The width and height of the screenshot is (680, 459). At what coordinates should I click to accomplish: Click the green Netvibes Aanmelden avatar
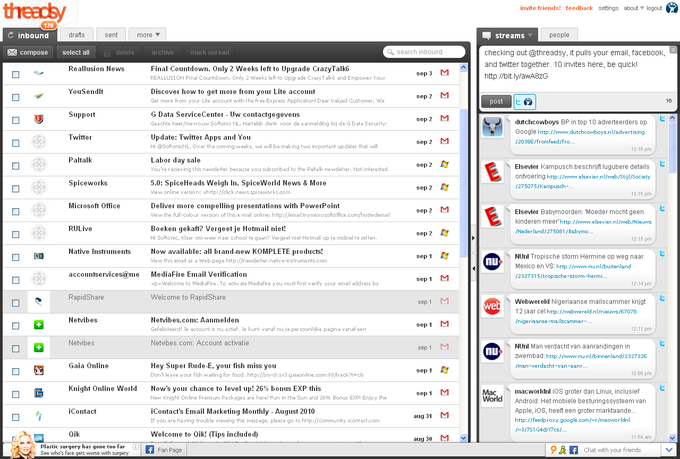click(39, 325)
